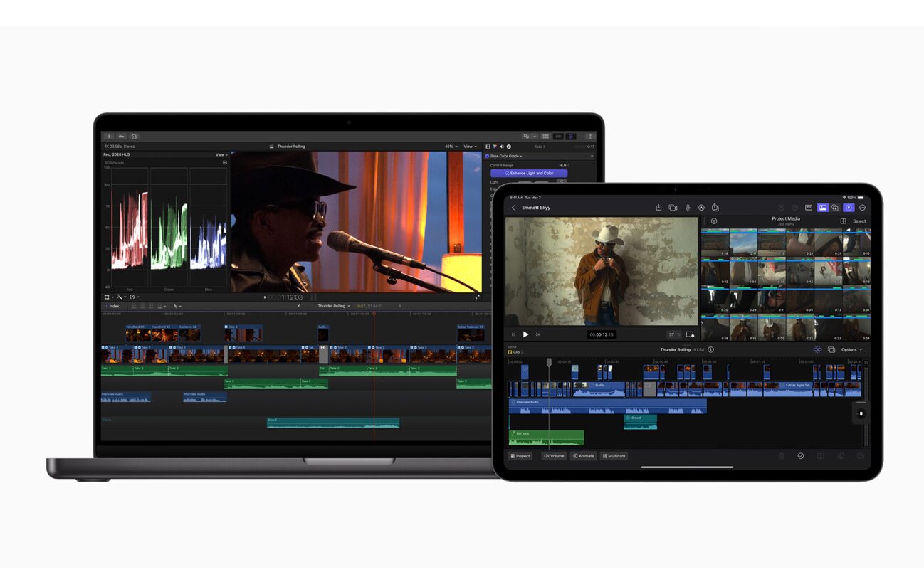Play the iPad viewer video
Screen dimensions: 924x572
pos(526,334)
